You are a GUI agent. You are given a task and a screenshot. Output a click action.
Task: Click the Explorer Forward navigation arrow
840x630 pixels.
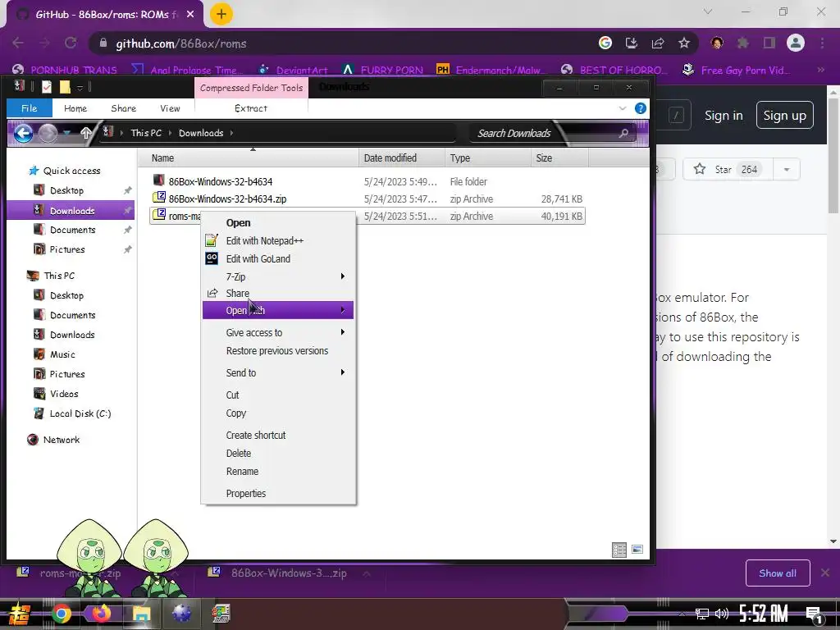[48, 133]
